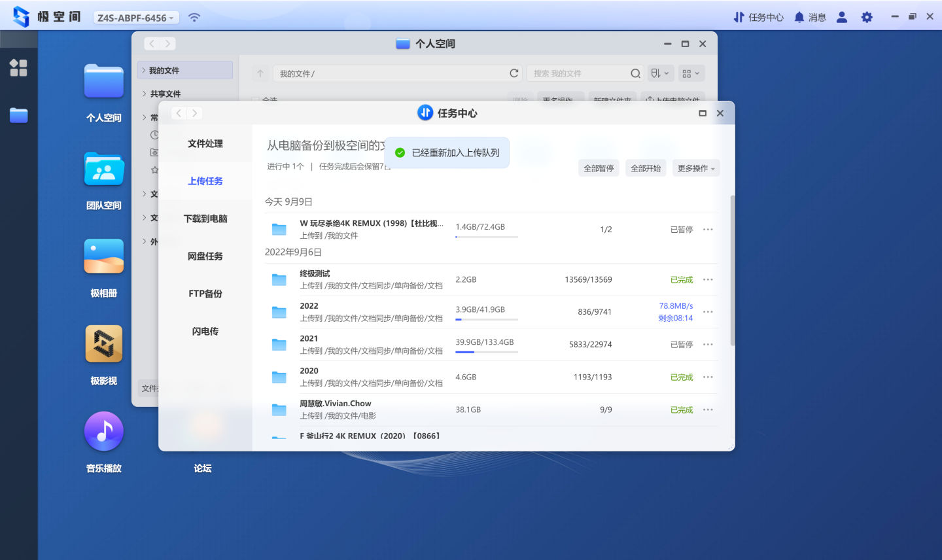The width and height of the screenshot is (942, 560).
Task: Click the user account icon at top right
Action: coord(841,16)
